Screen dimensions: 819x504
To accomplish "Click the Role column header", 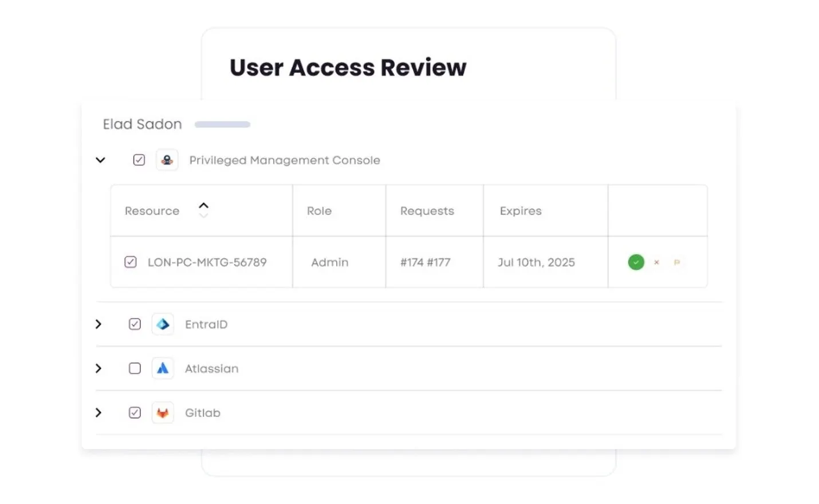I will click(x=319, y=211).
